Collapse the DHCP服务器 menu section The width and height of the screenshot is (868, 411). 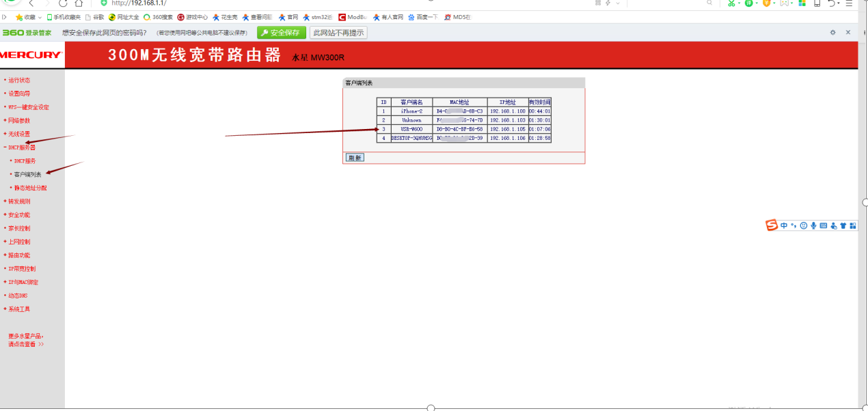point(21,147)
